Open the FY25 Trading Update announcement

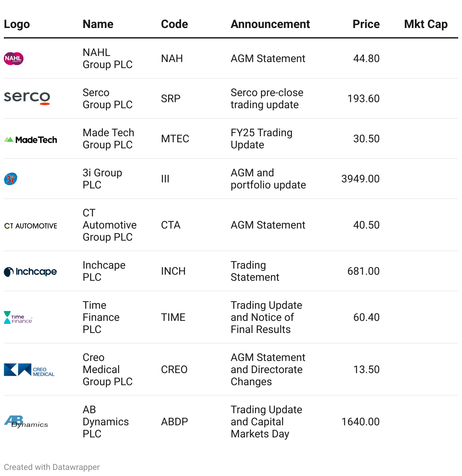click(x=261, y=139)
